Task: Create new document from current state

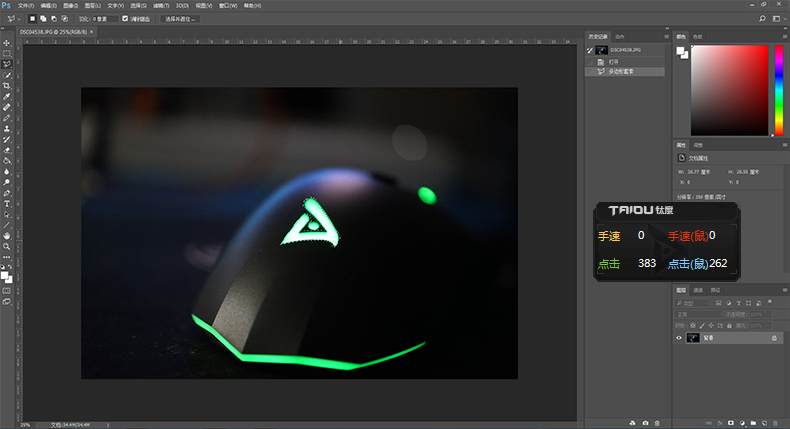Action: (x=633, y=423)
